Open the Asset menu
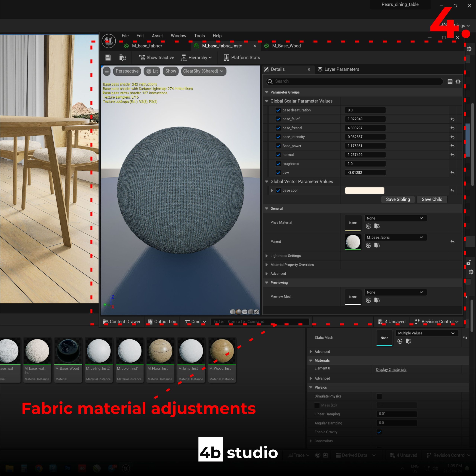Viewport: 476px width, 476px height. [x=157, y=36]
